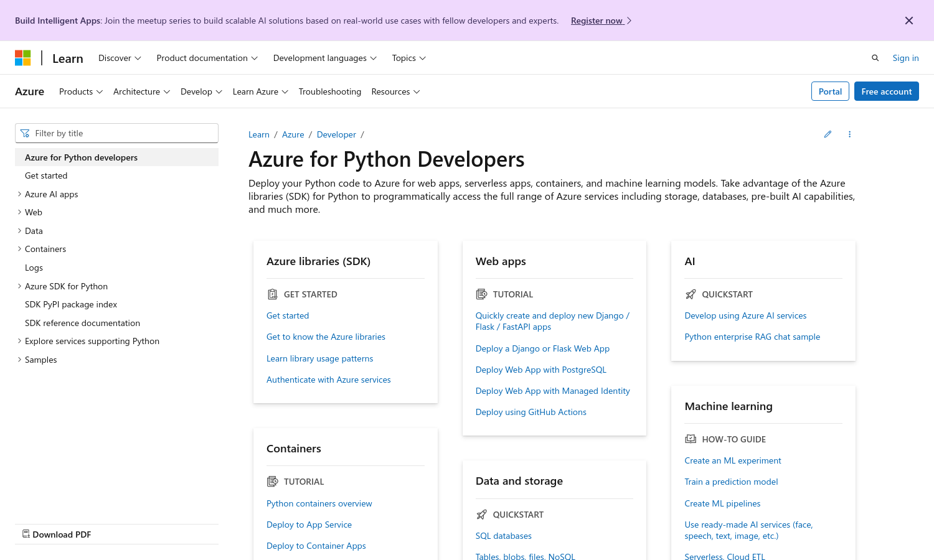Viewport: 934px width, 560px height.
Task: Dismiss the Build Intelligent Apps banner
Action: (908, 21)
